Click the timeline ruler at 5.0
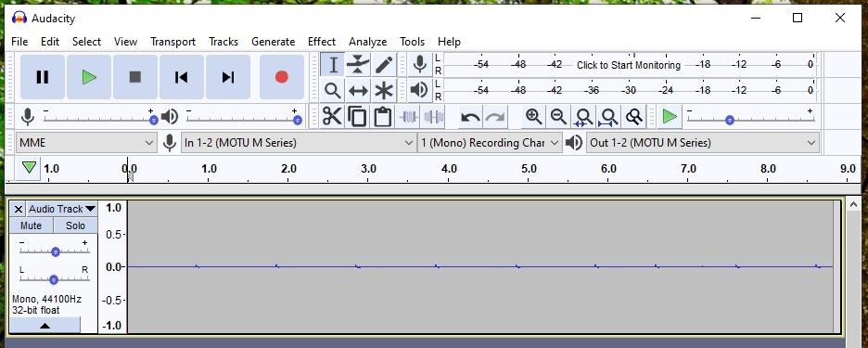868x348 pixels. click(529, 169)
